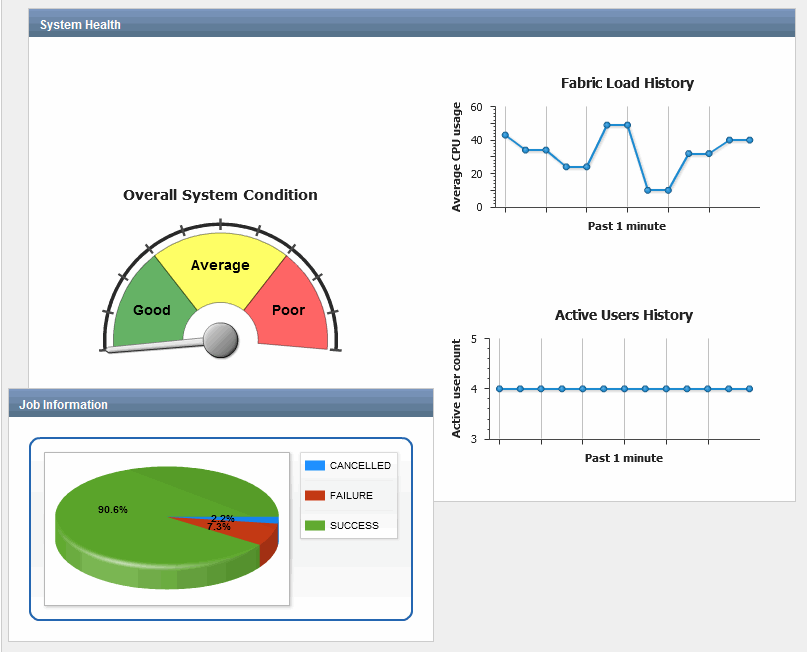Click the SUCCESS legend label
The height and width of the screenshot is (652, 807).
pyautogui.click(x=354, y=525)
